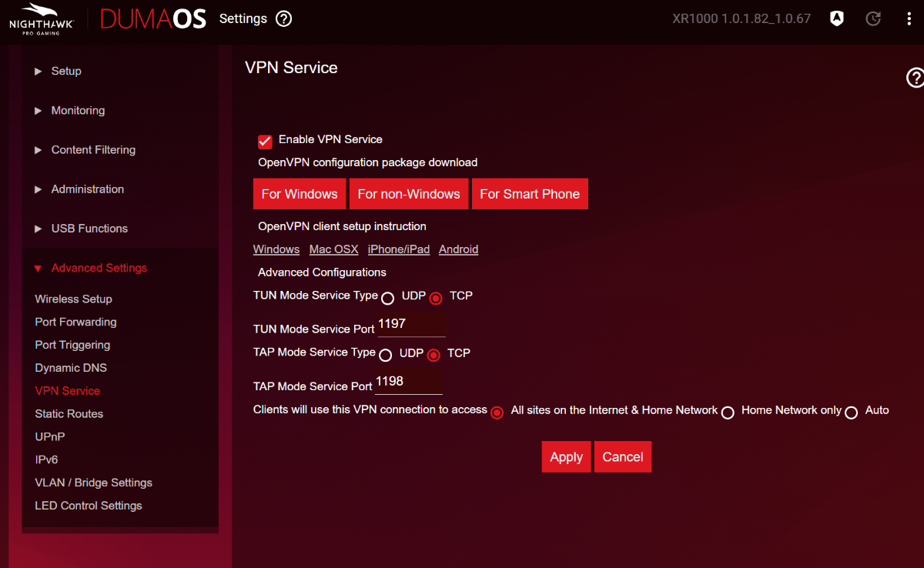
Task: Download the For Windows configuration package
Action: point(300,194)
